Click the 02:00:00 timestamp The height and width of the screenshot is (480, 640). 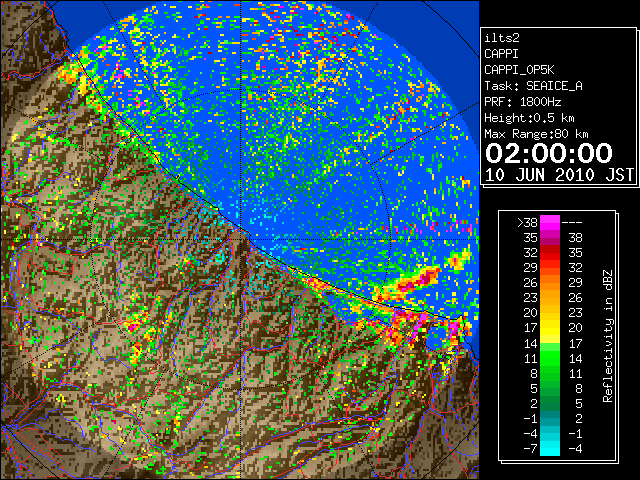[549, 153]
